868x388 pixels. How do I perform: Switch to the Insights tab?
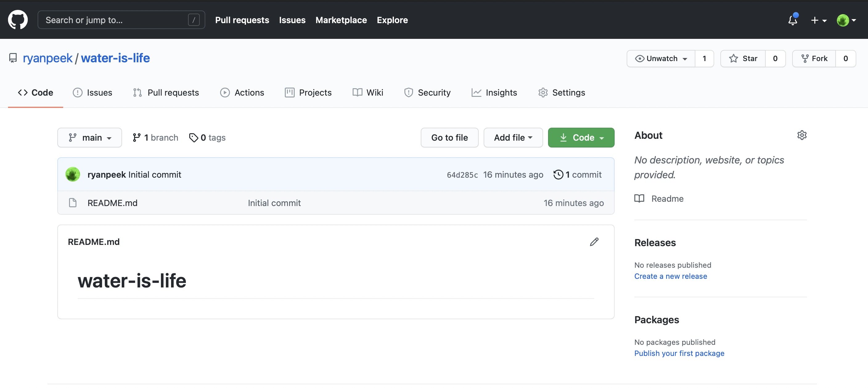(x=494, y=93)
